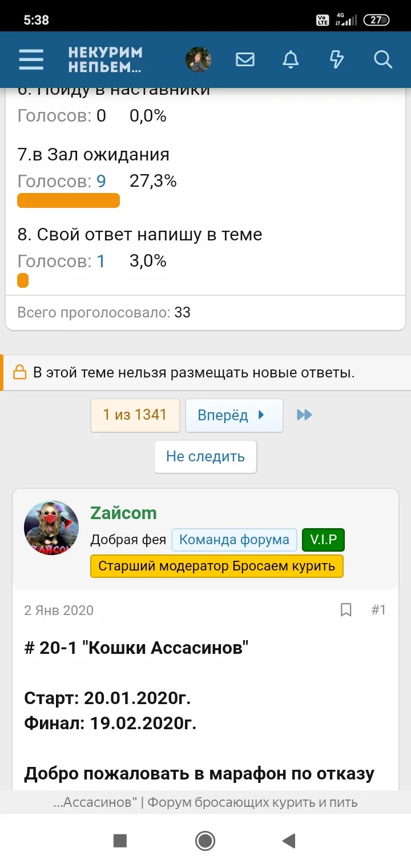The width and height of the screenshot is (411, 868).
Task: Open Zaйcom's profile link
Action: (123, 513)
